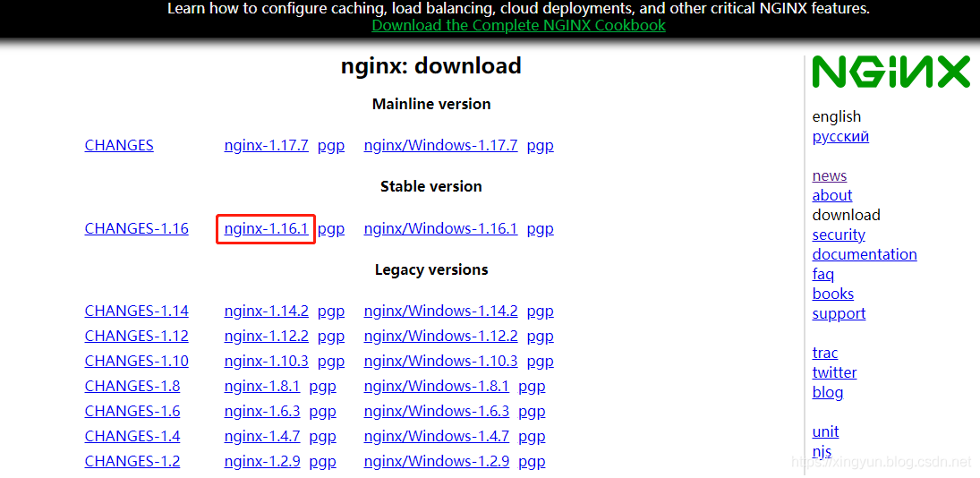Open CHANGES-1.8 link
Image resolution: width=980 pixels, height=478 pixels.
click(x=132, y=386)
